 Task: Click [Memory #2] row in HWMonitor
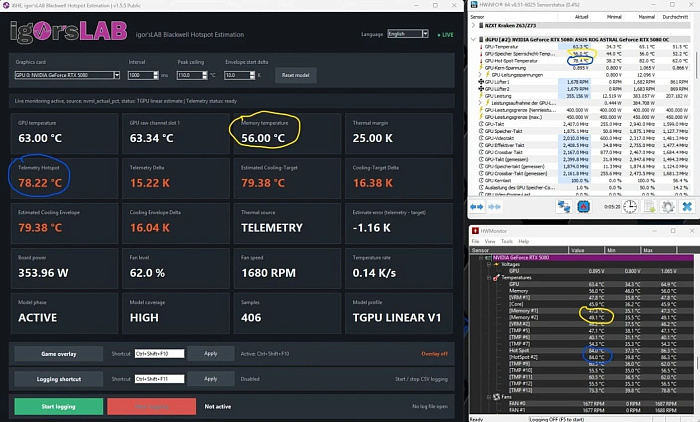(x=582, y=318)
